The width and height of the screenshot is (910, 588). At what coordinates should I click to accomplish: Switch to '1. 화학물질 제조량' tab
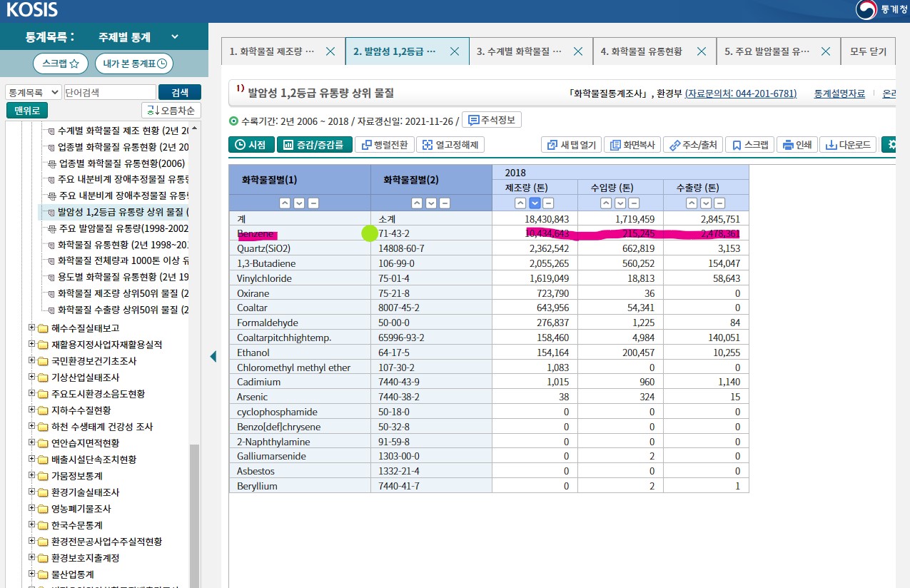click(x=271, y=51)
